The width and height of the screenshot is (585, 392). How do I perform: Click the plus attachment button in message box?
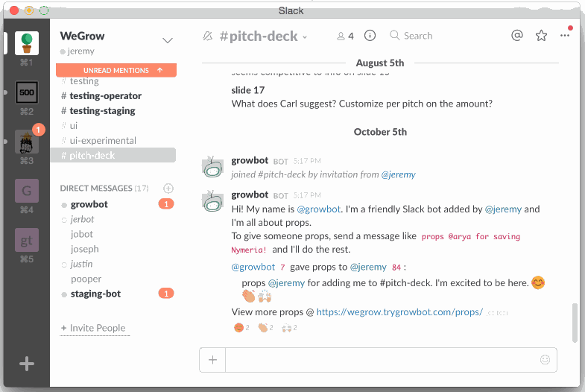click(x=212, y=359)
